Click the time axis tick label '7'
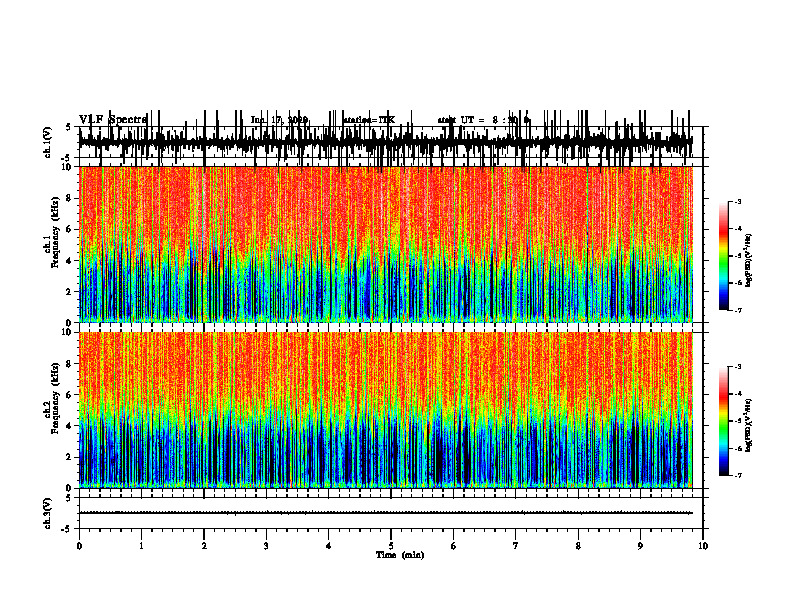This screenshot has height=612, width=792. pos(516,546)
